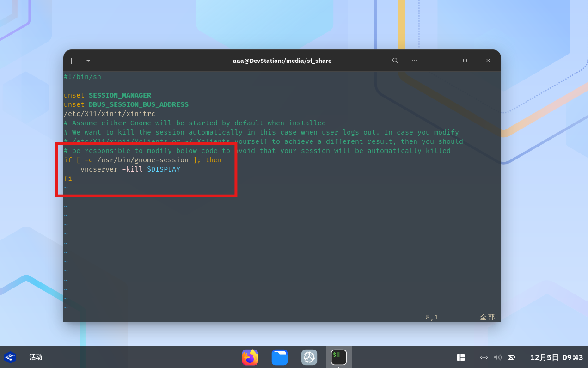Launch Firefox from the taskbar
Image resolution: width=588 pixels, height=368 pixels.
pyautogui.click(x=250, y=357)
